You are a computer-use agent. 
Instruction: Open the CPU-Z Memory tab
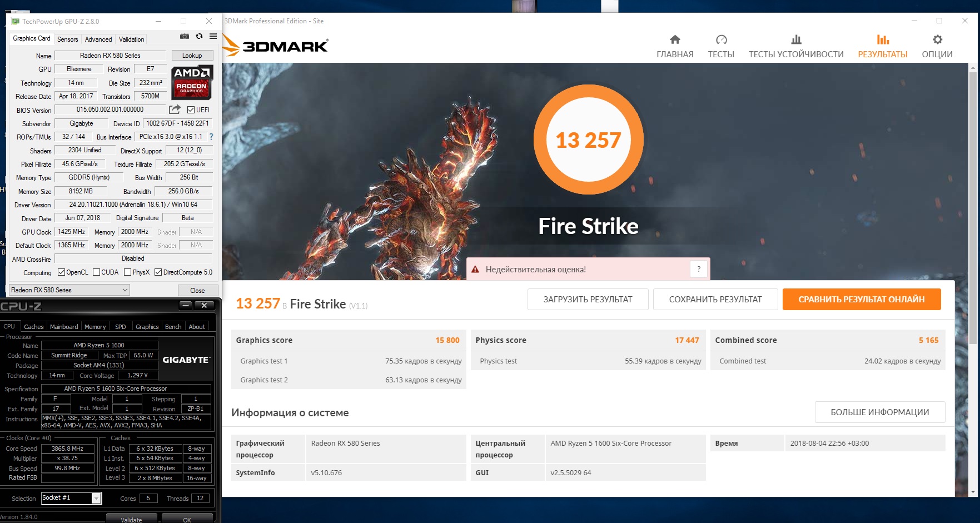click(x=95, y=327)
